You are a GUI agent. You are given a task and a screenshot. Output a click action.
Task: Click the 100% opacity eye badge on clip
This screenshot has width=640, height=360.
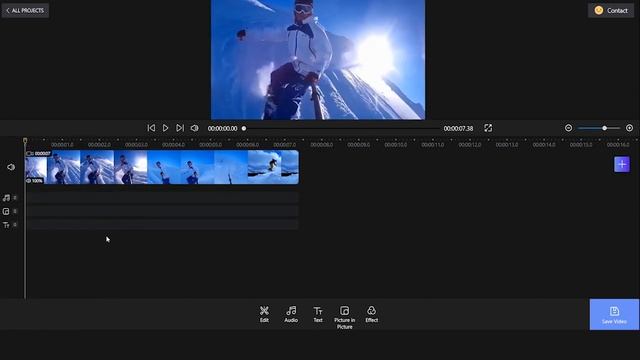tap(34, 180)
